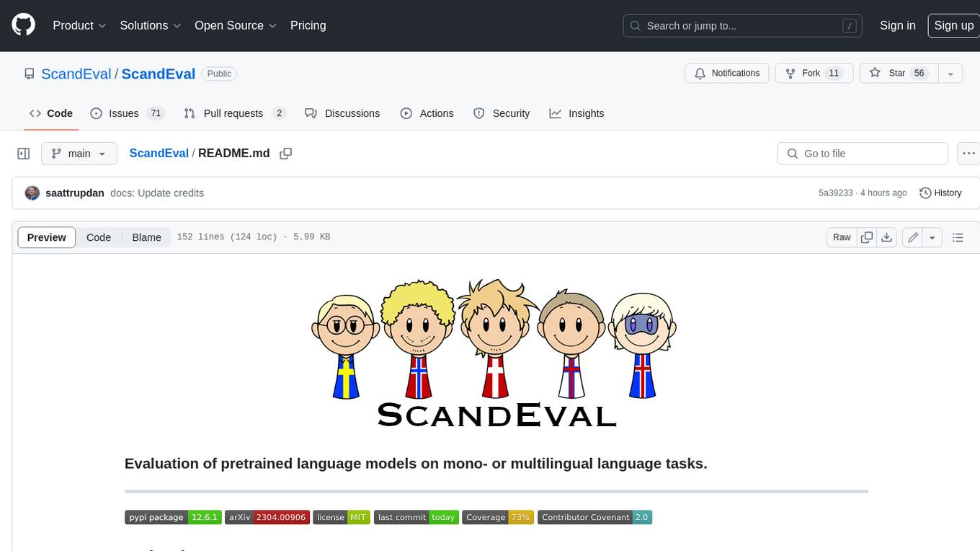The height and width of the screenshot is (551, 980).
Task: Switch to the Discussions tab
Action: tap(342, 113)
